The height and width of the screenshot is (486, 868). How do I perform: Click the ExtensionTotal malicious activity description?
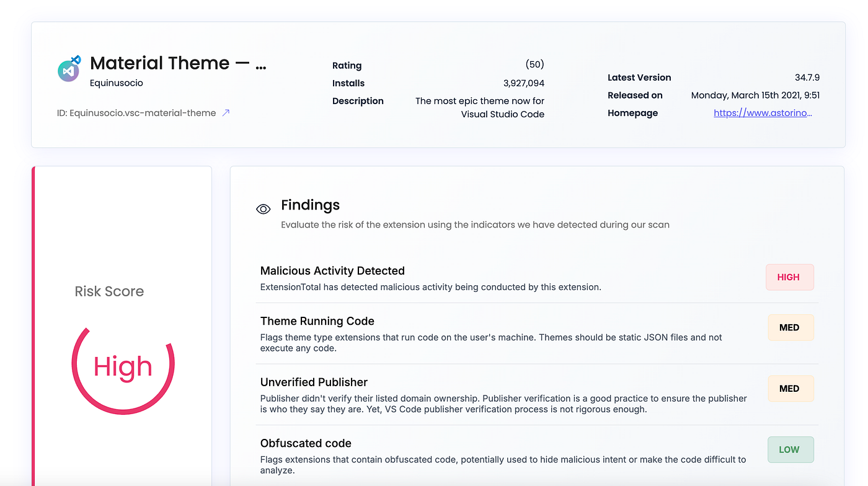(x=431, y=287)
